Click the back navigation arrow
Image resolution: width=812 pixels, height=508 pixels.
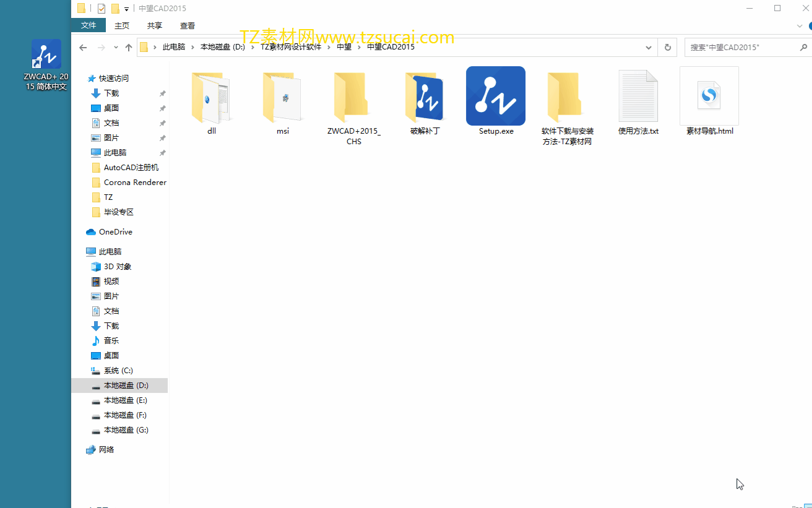click(83, 48)
